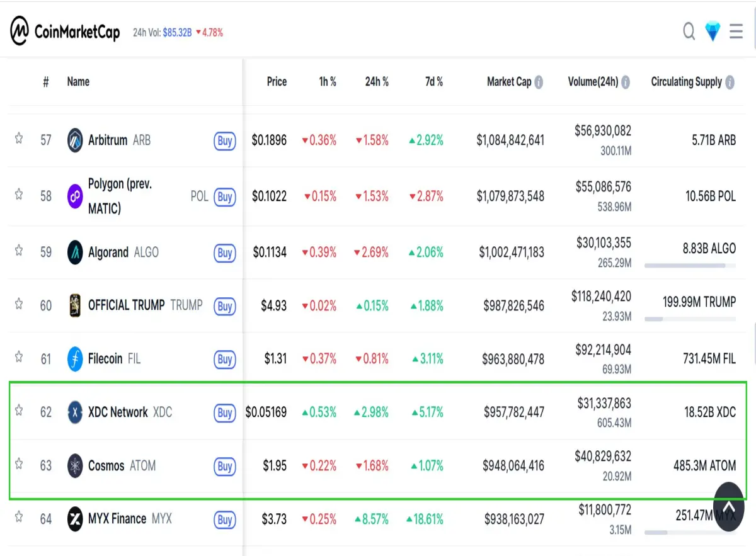Click Filecoin volume $92,214,904
The image size is (756, 556).
pyautogui.click(x=603, y=350)
